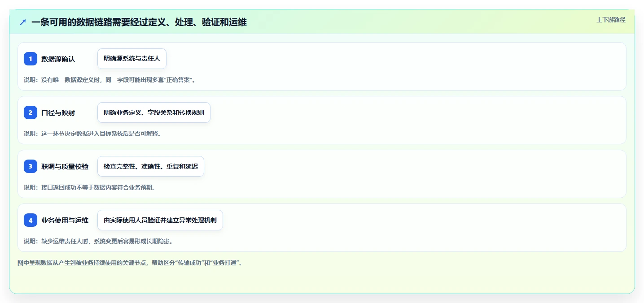644x303 pixels.
Task: Click step number 3 badge for 联调与质量校验
Action: (x=31, y=166)
